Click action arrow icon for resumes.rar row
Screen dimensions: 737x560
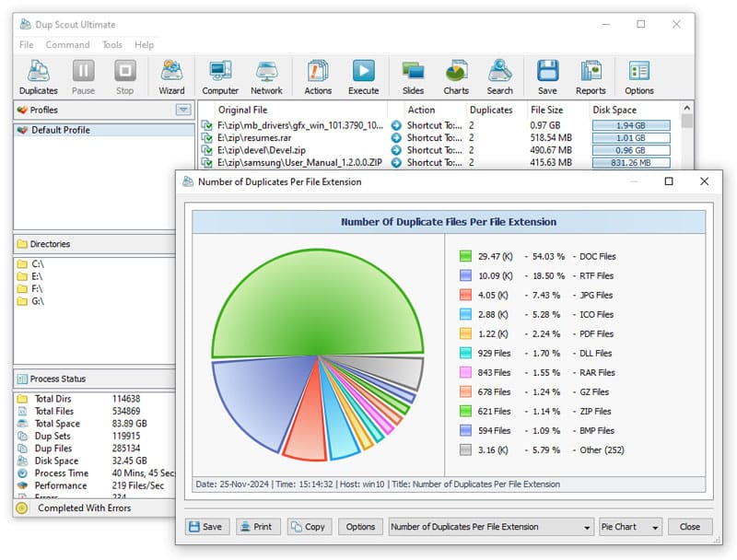396,137
